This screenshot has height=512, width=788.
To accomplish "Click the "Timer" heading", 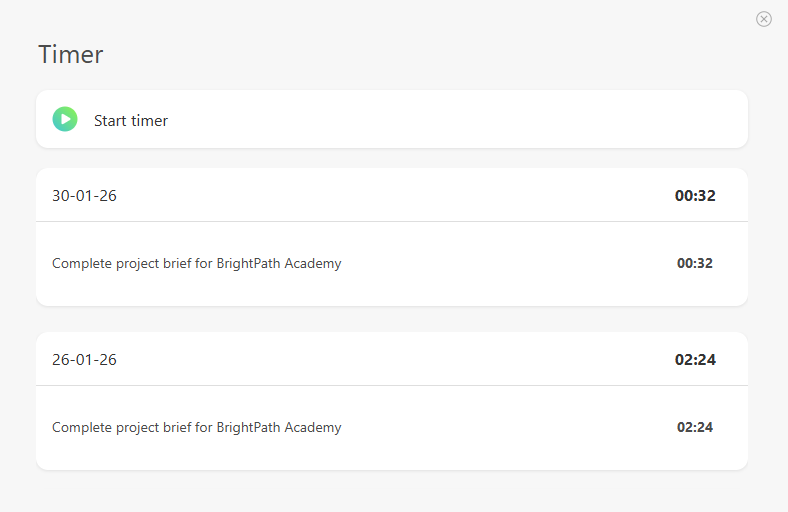I will pyautogui.click(x=70, y=54).
